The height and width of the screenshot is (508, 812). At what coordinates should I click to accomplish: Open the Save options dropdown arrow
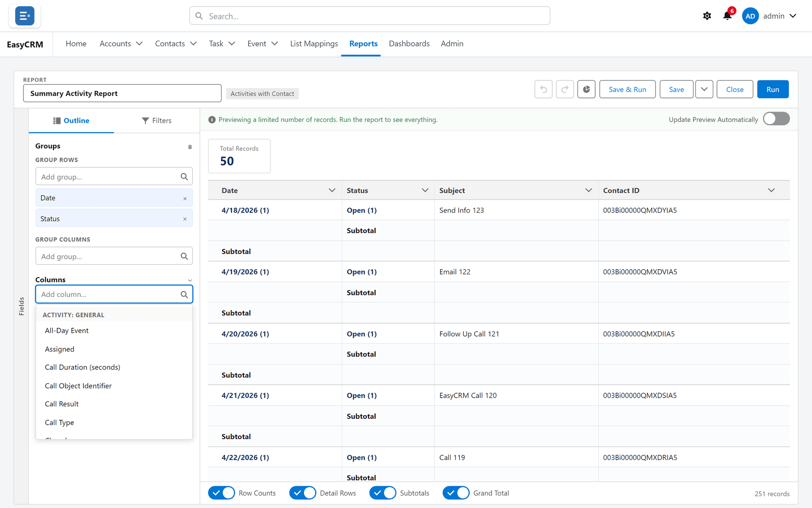[x=704, y=89]
